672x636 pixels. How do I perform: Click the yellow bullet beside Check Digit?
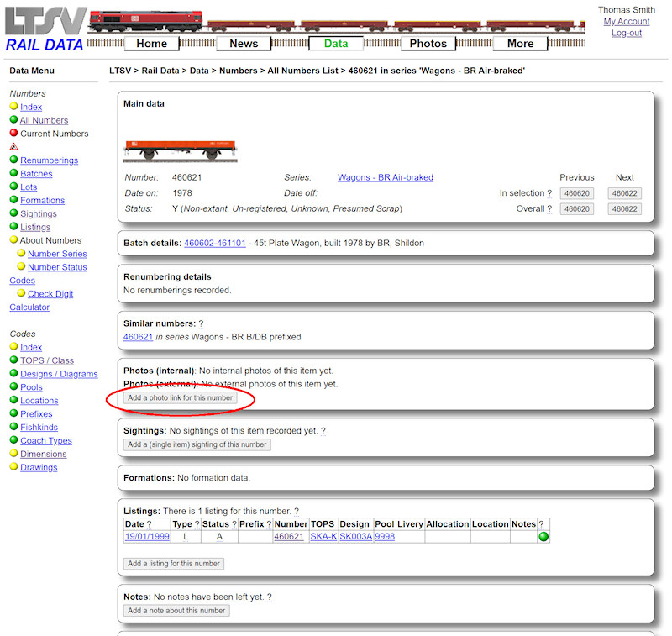click(x=21, y=293)
